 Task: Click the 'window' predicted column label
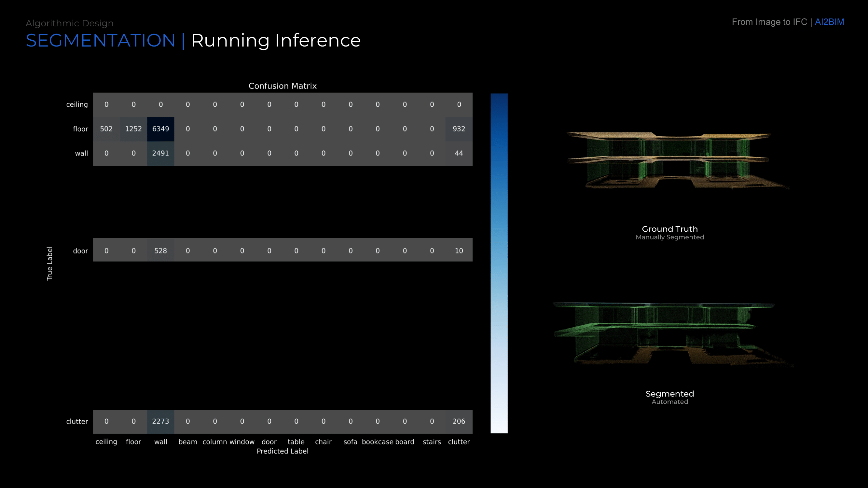[242, 442]
